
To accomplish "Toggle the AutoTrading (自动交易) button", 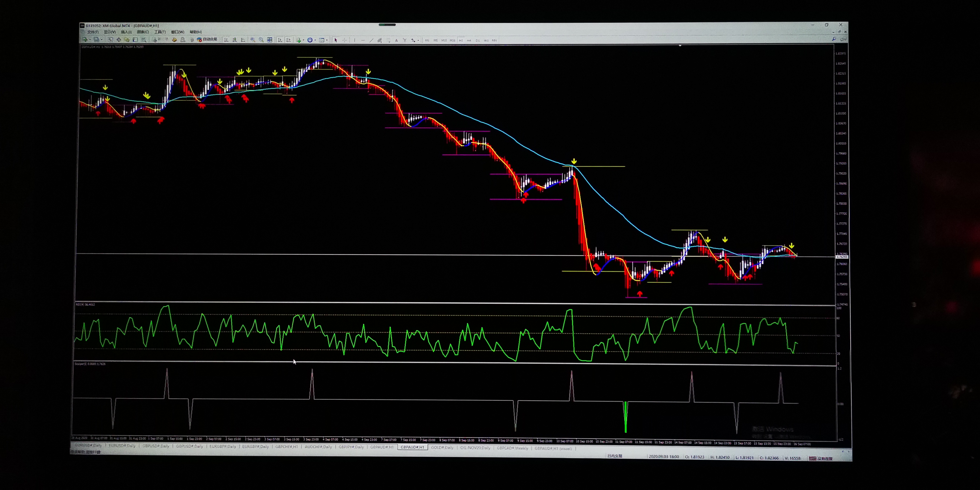I will click(207, 39).
